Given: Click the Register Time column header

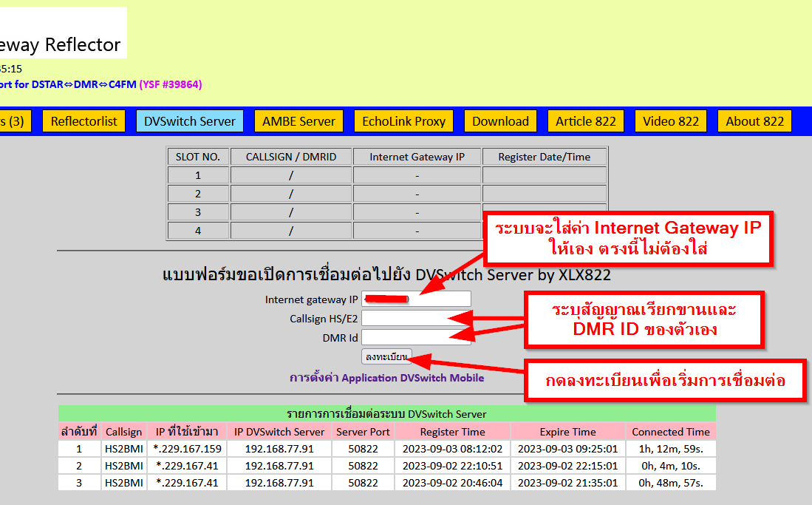Looking at the screenshot, I should point(452,432).
